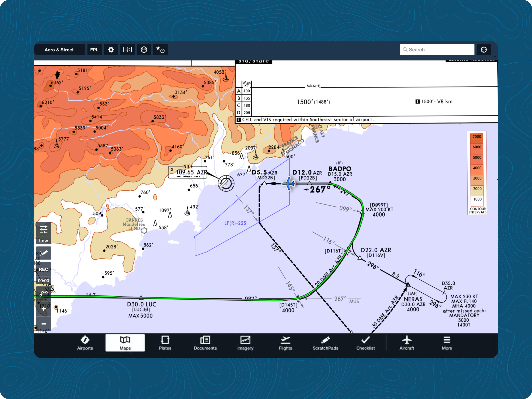Tap the NERAS waypoint label

point(413,299)
